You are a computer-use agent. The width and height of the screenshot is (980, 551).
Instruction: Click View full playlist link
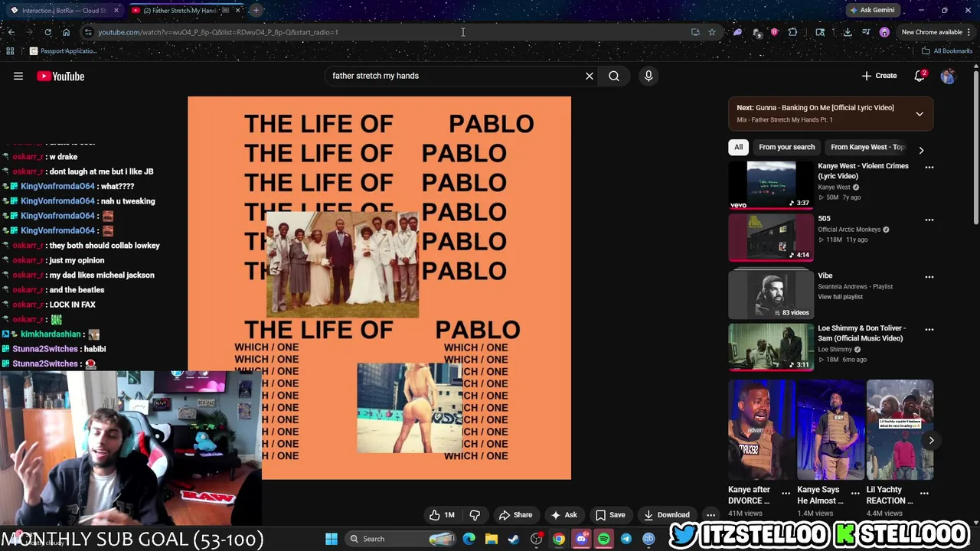point(840,297)
